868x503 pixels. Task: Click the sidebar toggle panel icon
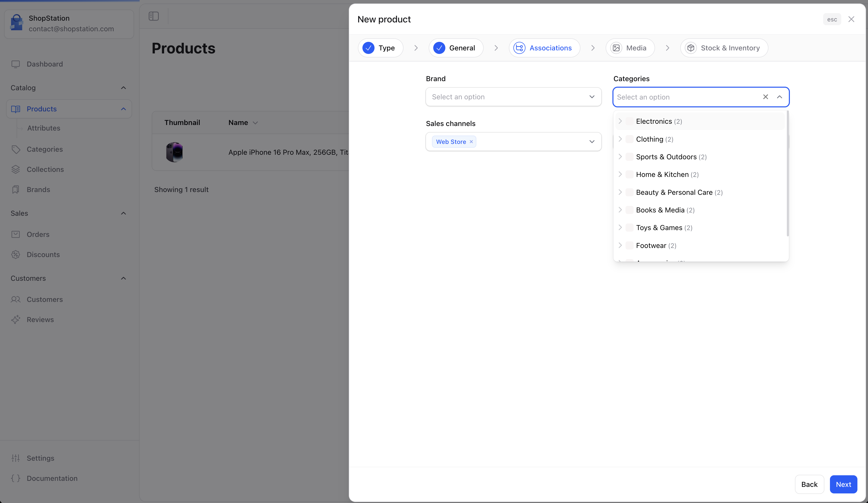(154, 16)
